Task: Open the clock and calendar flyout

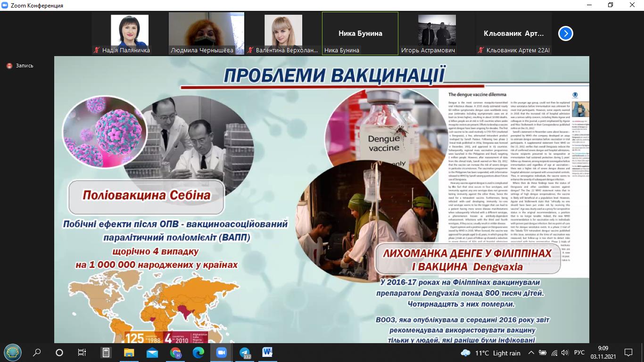Action: 603,353
